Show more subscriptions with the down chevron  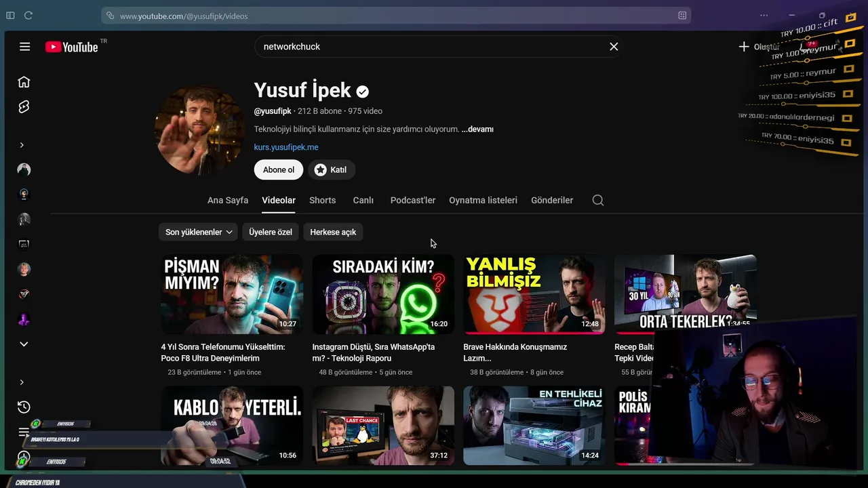(x=24, y=344)
